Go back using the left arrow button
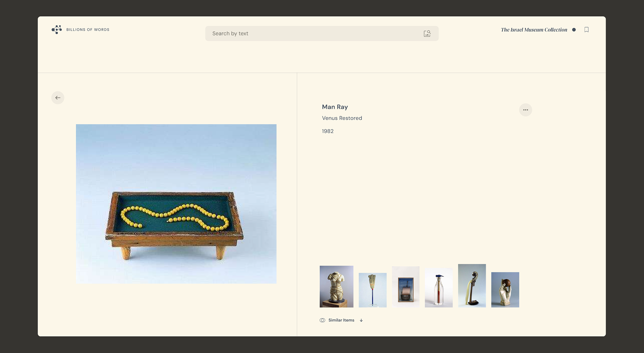This screenshot has width=644, height=353. [58, 98]
